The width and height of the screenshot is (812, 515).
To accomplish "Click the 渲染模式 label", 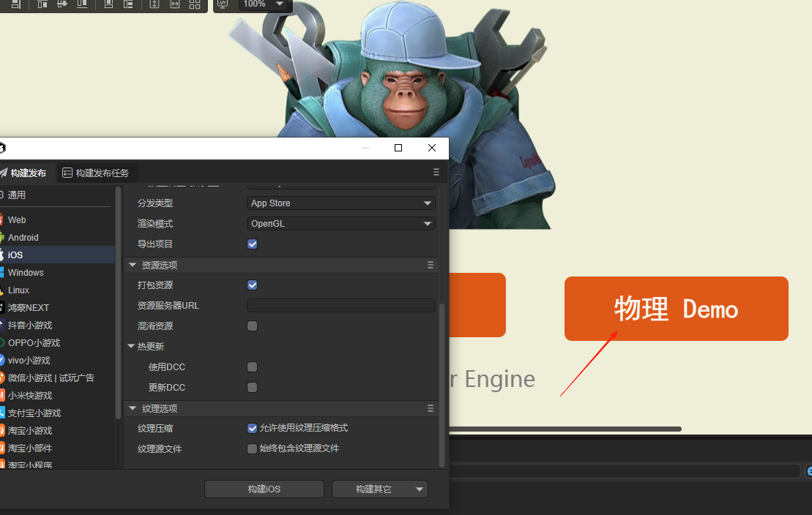I will point(154,224).
